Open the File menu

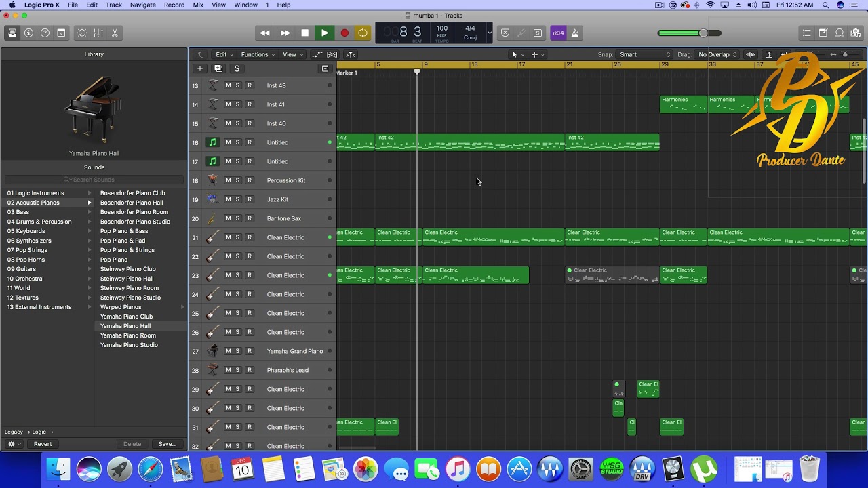click(x=73, y=5)
